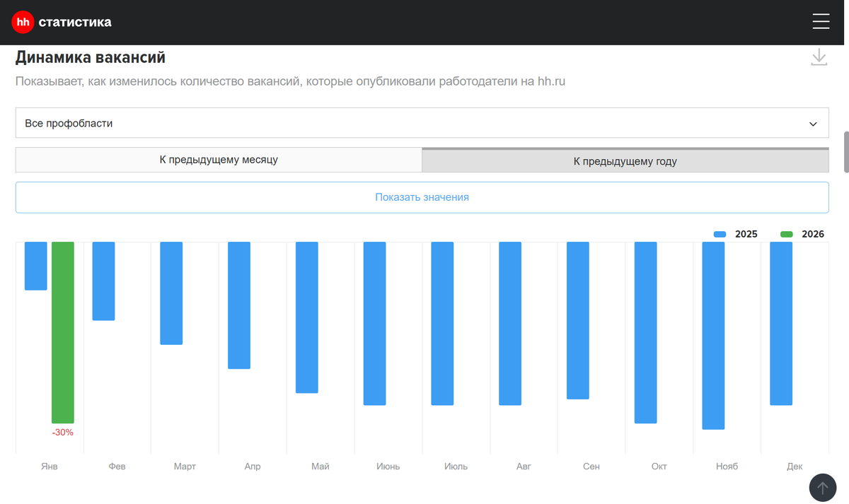Click the Янв axis label
Screen dimensions: 849x504
pos(50,467)
